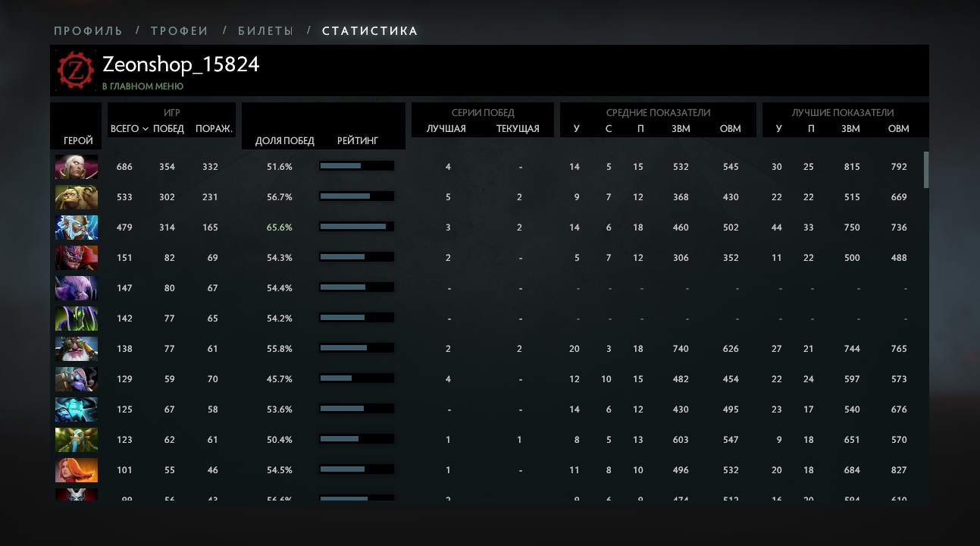Toggle sort arrow next to ВСЕГО
Viewport: 980px width, 546px height.
click(145, 129)
